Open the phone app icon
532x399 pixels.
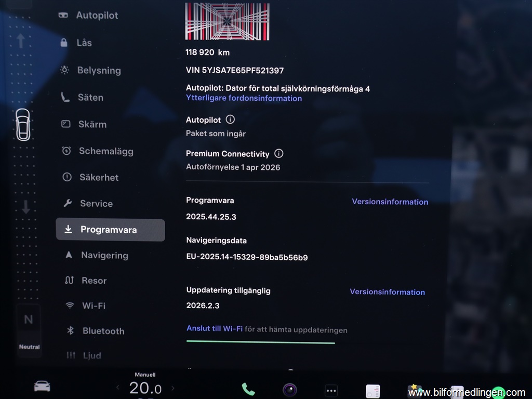point(248,389)
